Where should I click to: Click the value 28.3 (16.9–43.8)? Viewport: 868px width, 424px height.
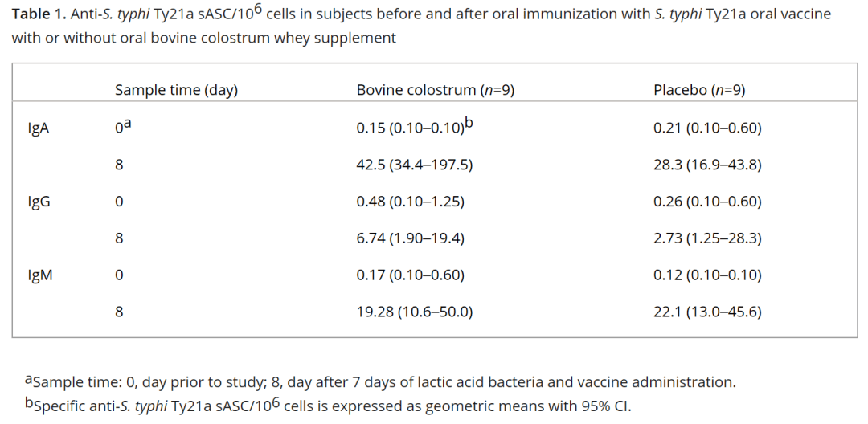click(707, 165)
